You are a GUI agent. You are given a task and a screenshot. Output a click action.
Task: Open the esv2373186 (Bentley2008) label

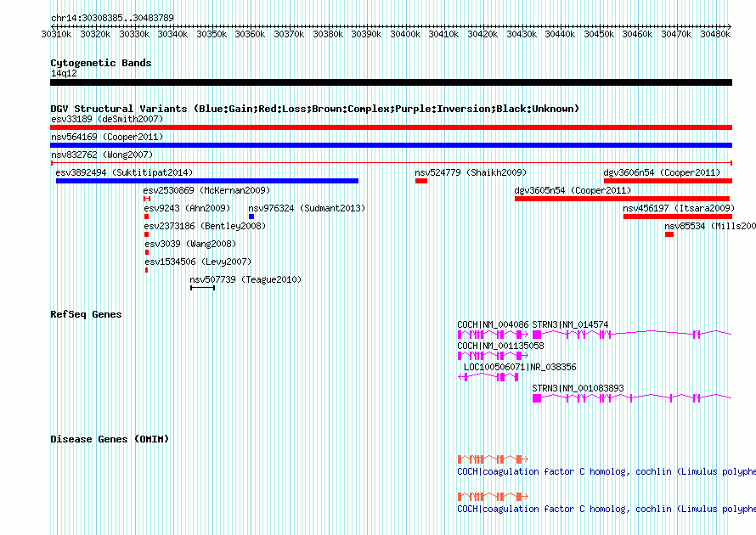205,226
